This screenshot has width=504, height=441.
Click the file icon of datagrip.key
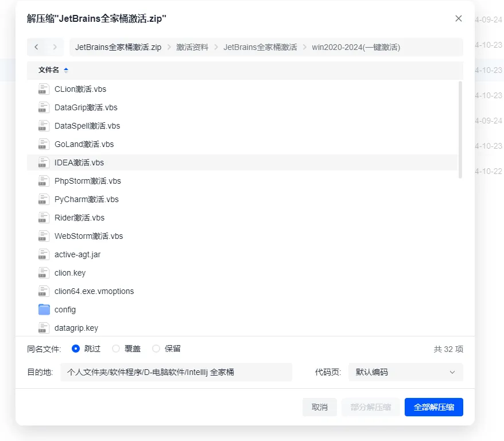(44, 328)
